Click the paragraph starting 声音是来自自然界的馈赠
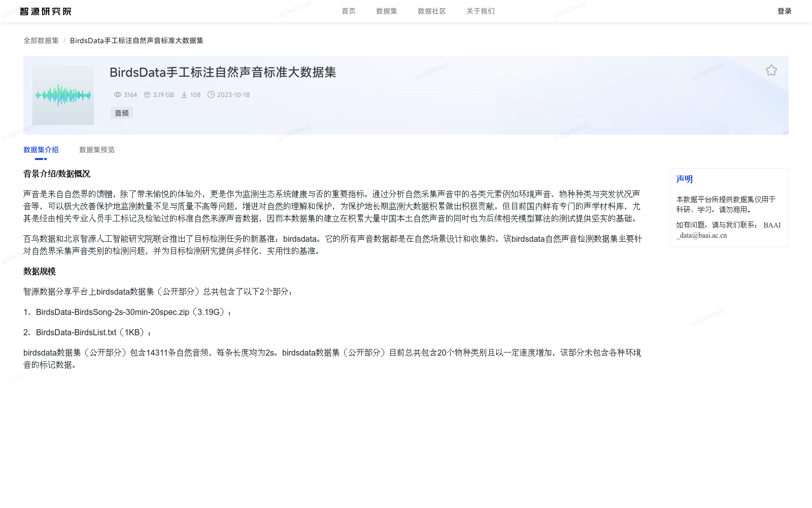Viewport: 812px width, 508px height. coord(332,206)
